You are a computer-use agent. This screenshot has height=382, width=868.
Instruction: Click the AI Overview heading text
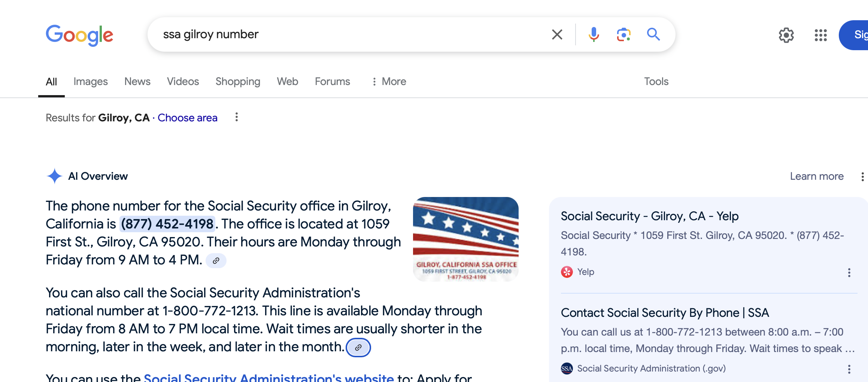pos(98,176)
